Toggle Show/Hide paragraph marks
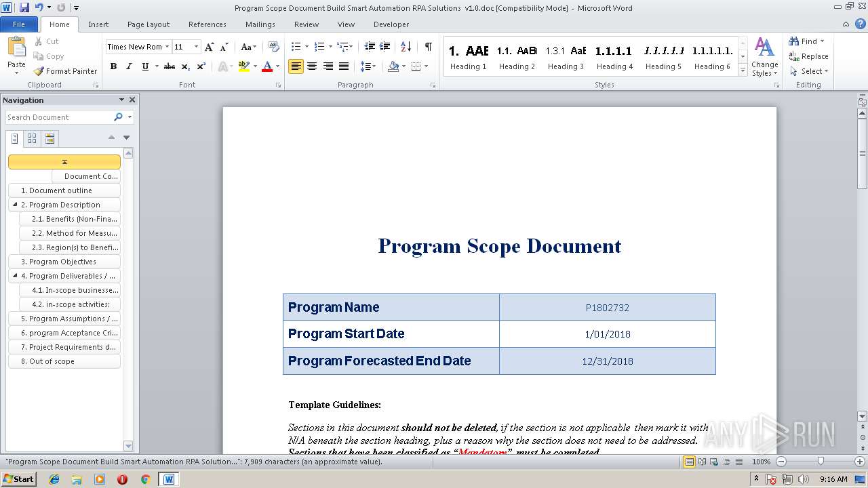Image resolution: width=868 pixels, height=488 pixels. pyautogui.click(x=429, y=47)
